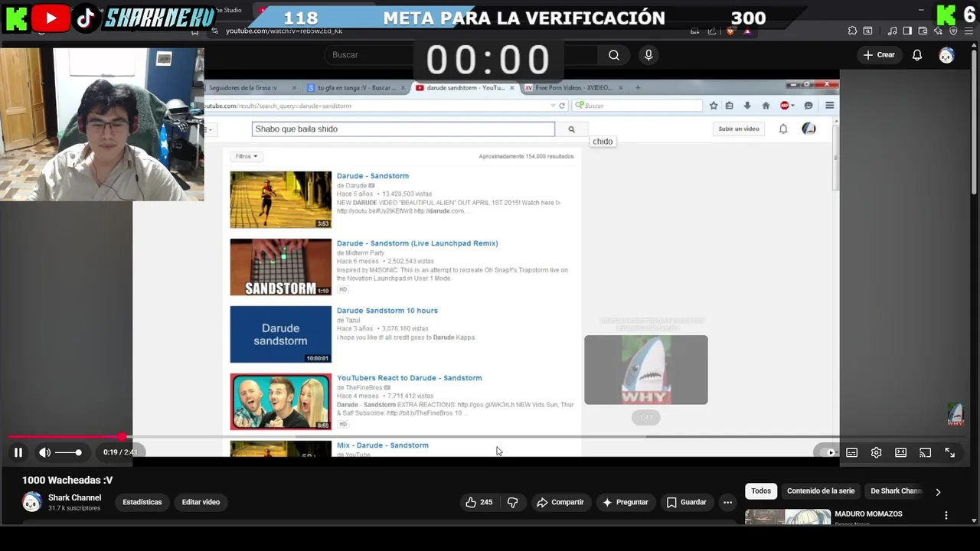Screen dimensions: 980x551
Task: Open the media control music note icon
Action: pyautogui.click(x=892, y=31)
